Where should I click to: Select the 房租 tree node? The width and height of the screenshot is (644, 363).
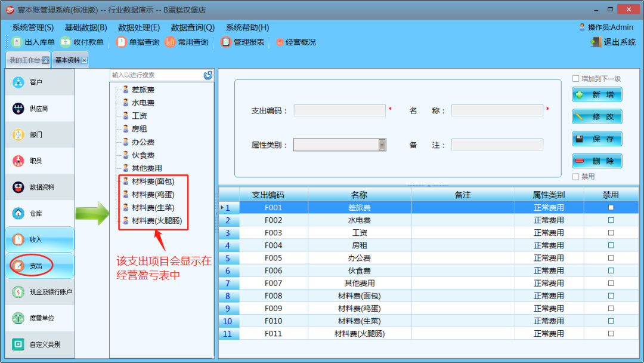coord(139,129)
